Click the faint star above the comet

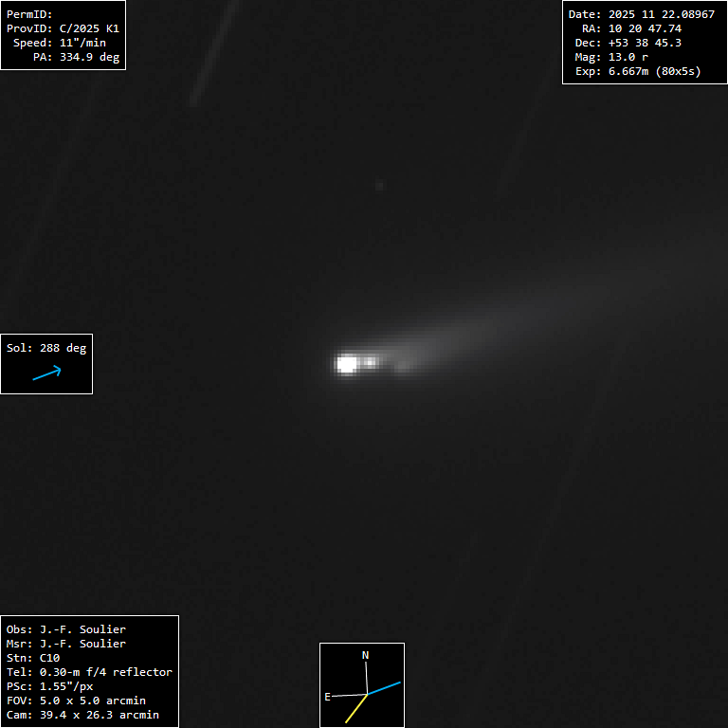379,186
